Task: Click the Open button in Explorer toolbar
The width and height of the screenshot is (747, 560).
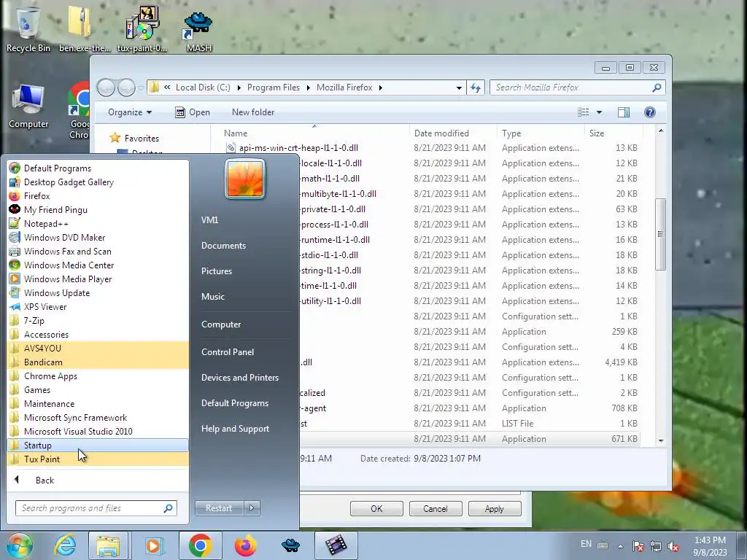Action: pos(193,112)
